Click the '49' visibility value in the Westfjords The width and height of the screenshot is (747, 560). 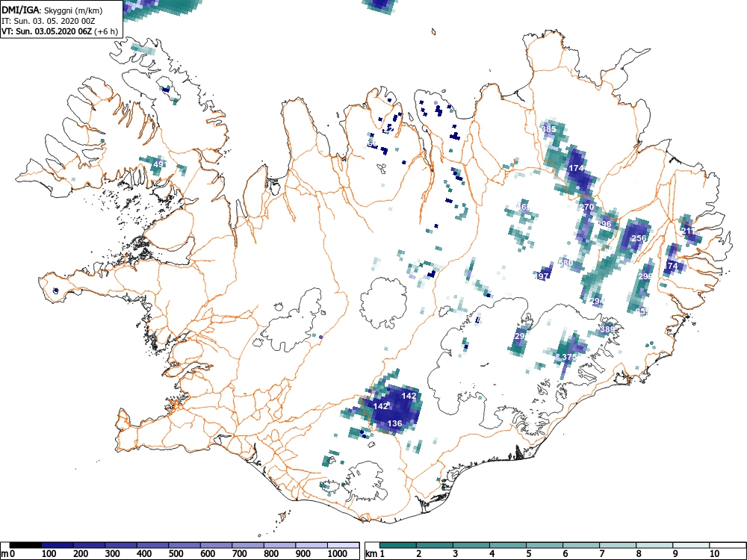pos(158,164)
